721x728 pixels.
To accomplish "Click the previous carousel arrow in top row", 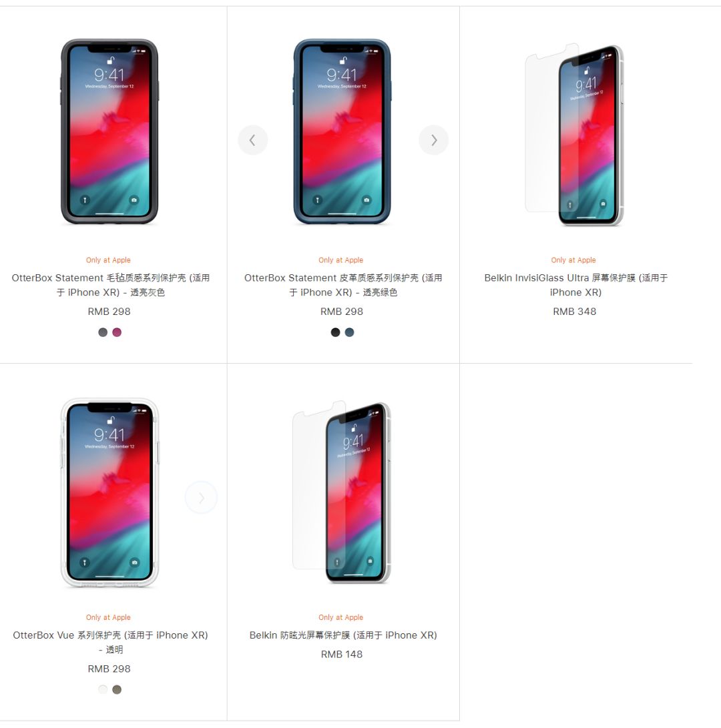I will coord(252,139).
